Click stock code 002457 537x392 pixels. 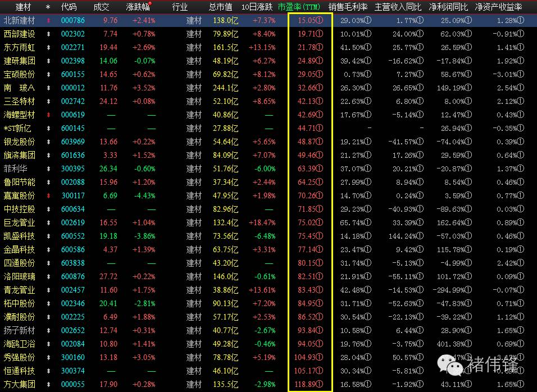[x=73, y=290]
